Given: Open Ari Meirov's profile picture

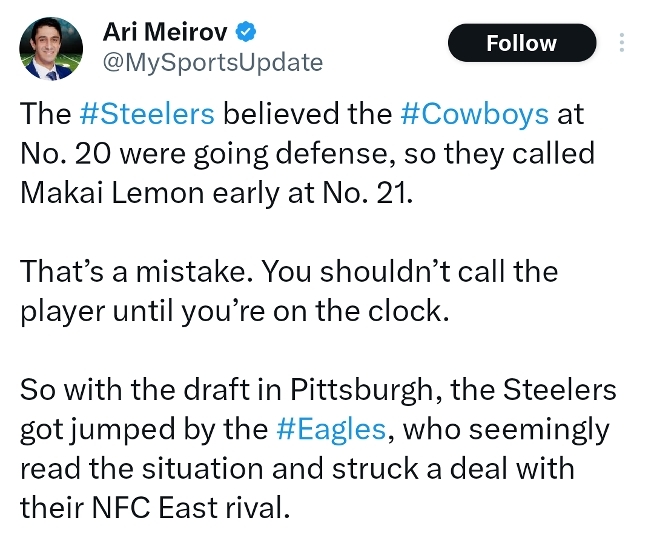Looking at the screenshot, I should pyautogui.click(x=51, y=49).
